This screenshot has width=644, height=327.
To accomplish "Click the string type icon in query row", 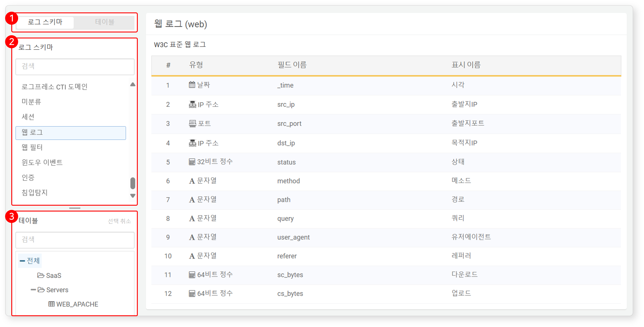I will [x=192, y=218].
